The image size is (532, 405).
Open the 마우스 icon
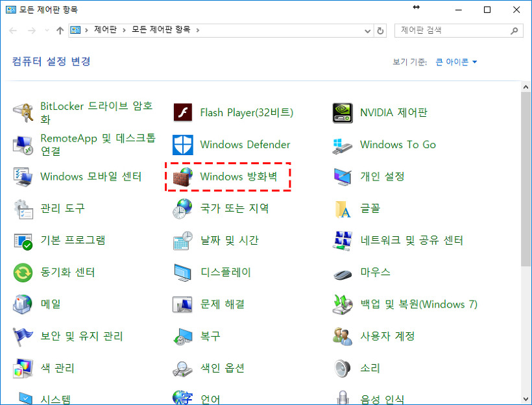click(343, 274)
